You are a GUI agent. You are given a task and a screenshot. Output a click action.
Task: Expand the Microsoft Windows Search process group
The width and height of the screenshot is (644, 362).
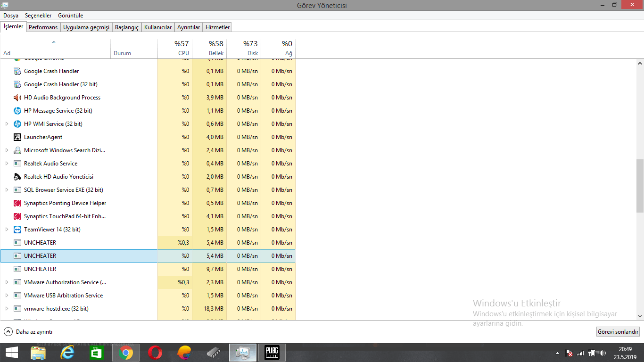(7, 150)
